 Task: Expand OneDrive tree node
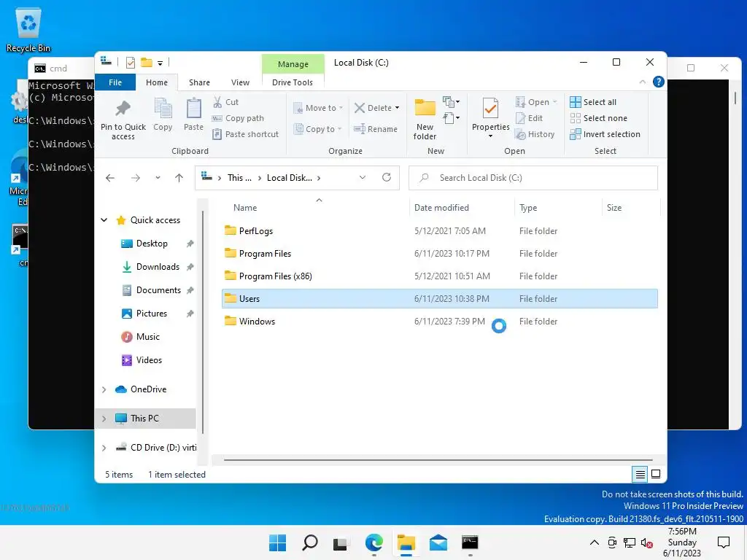pos(104,389)
